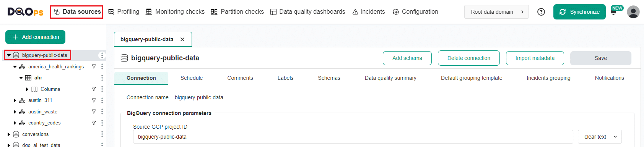Collapse the bigquery-public-data connection node
The image size is (644, 147).
[9, 55]
